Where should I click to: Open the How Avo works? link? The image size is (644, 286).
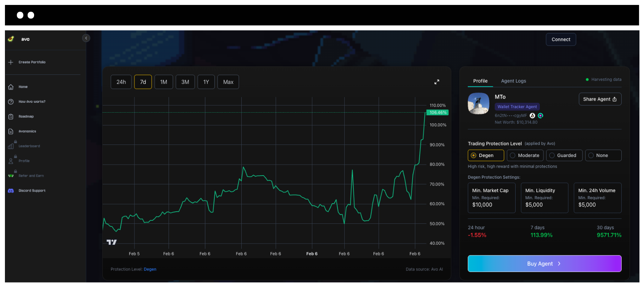point(32,102)
